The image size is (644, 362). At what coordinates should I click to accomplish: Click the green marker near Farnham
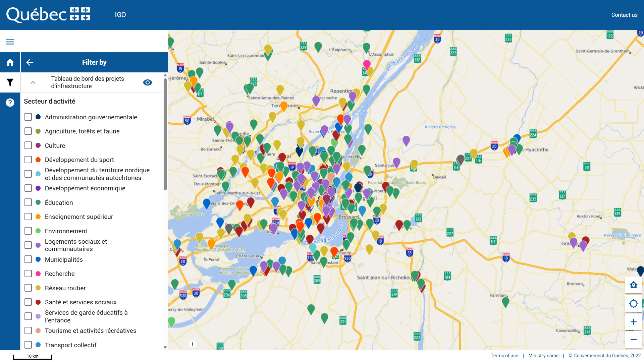(x=505, y=302)
